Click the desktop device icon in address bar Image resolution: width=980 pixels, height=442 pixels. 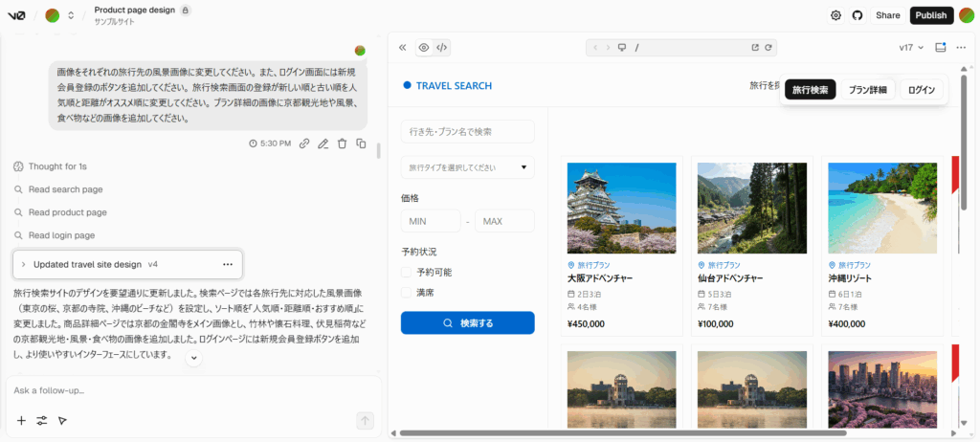click(x=622, y=48)
